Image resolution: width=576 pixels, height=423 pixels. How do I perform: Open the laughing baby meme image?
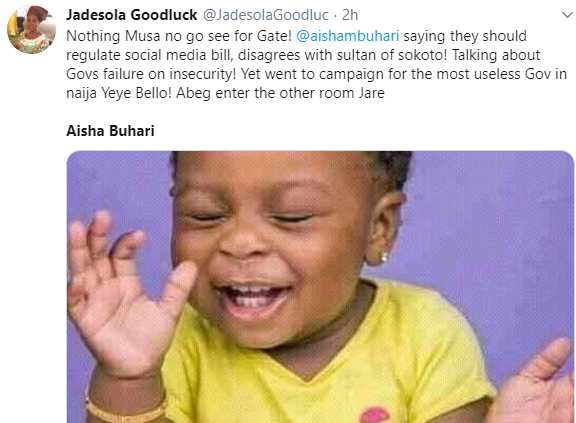click(320, 287)
